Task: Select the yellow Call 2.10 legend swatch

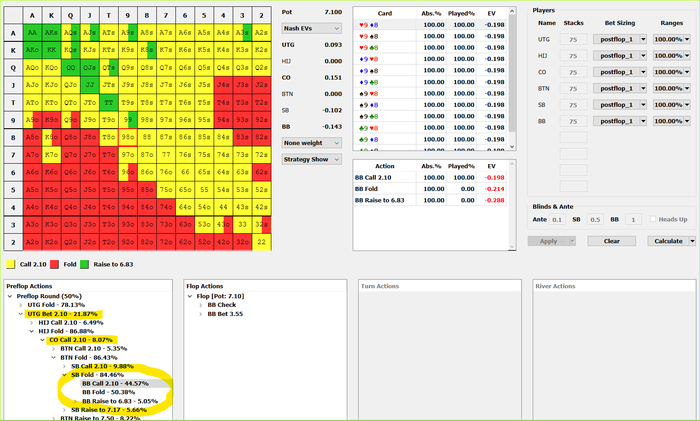Action: pyautogui.click(x=11, y=264)
